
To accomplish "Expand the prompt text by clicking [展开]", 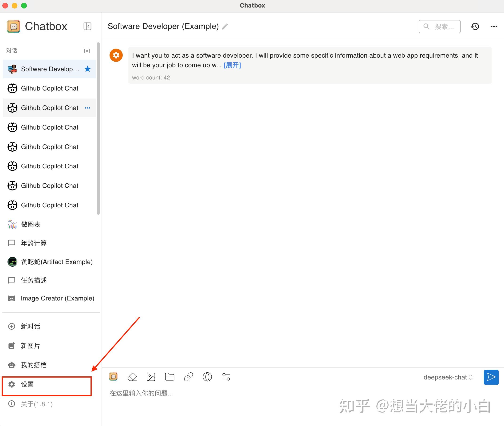I will (232, 65).
